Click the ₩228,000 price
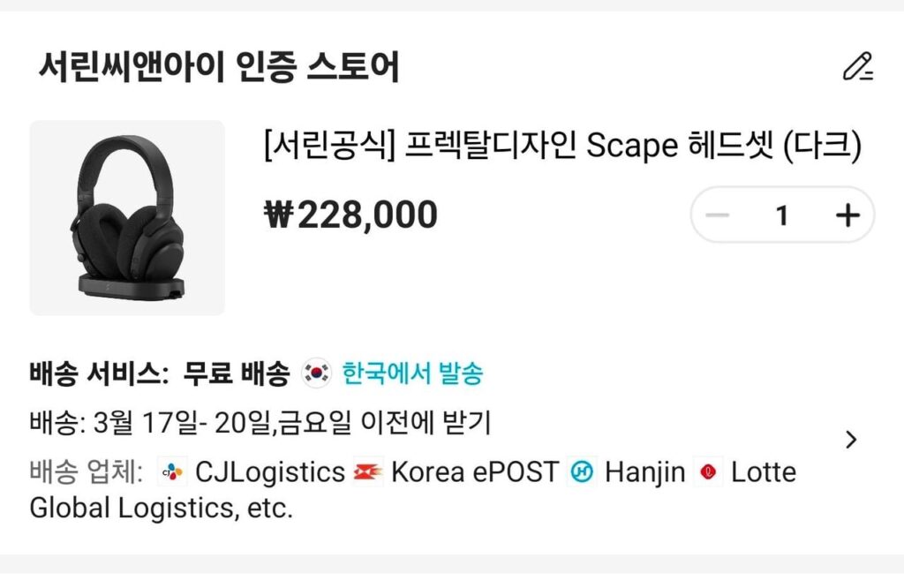This screenshot has height=588, width=904. pyautogui.click(x=350, y=215)
